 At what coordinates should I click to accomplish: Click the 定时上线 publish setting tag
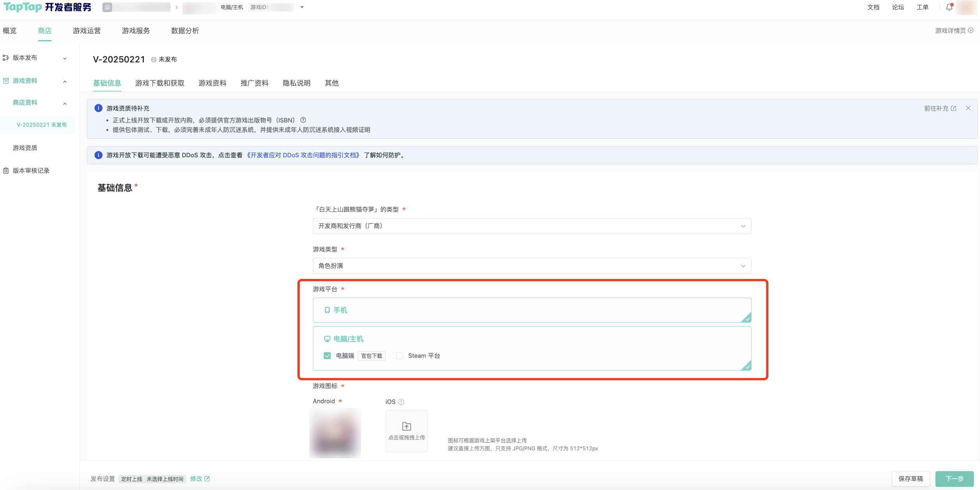[132, 479]
